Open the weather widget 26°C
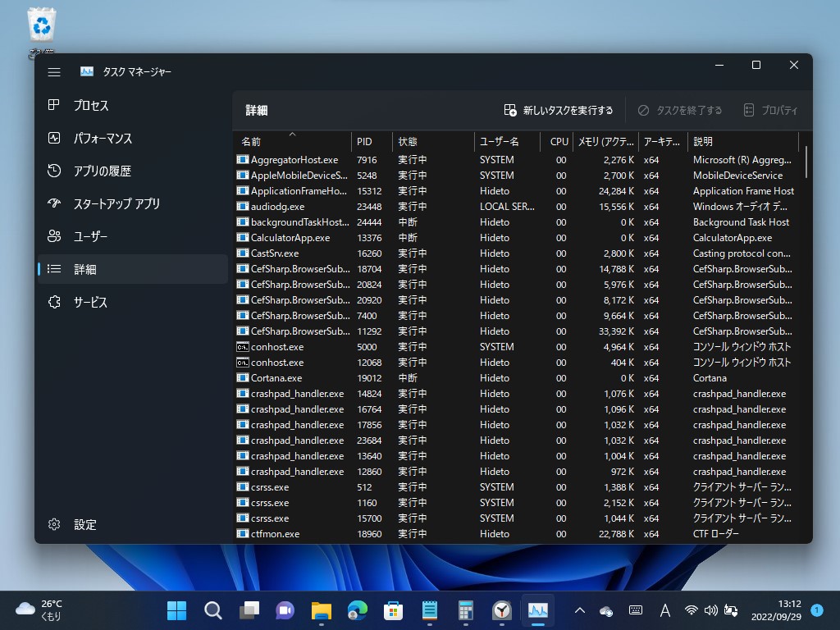This screenshot has width=840, height=630. coord(39,610)
